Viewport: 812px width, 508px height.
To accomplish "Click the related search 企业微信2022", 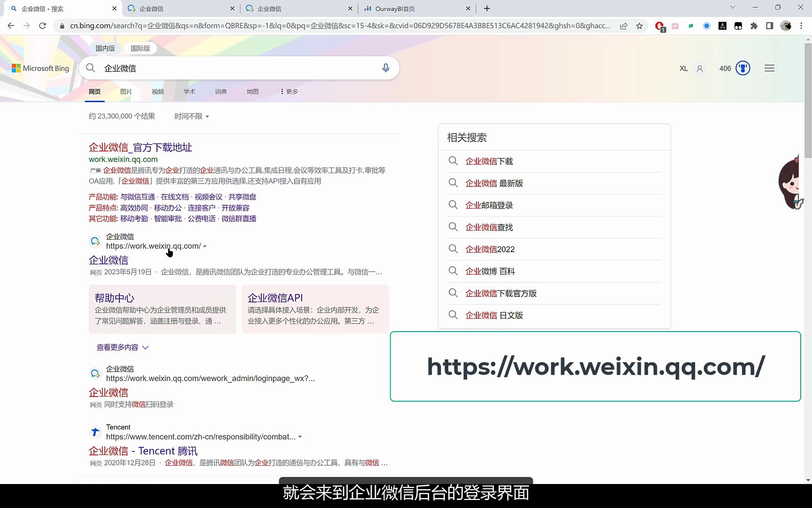I will click(490, 249).
